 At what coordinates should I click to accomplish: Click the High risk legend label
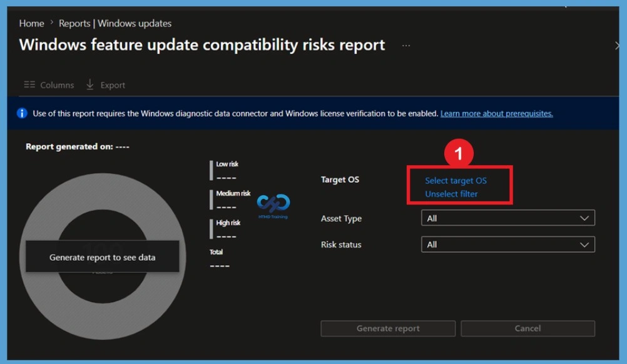coord(228,223)
